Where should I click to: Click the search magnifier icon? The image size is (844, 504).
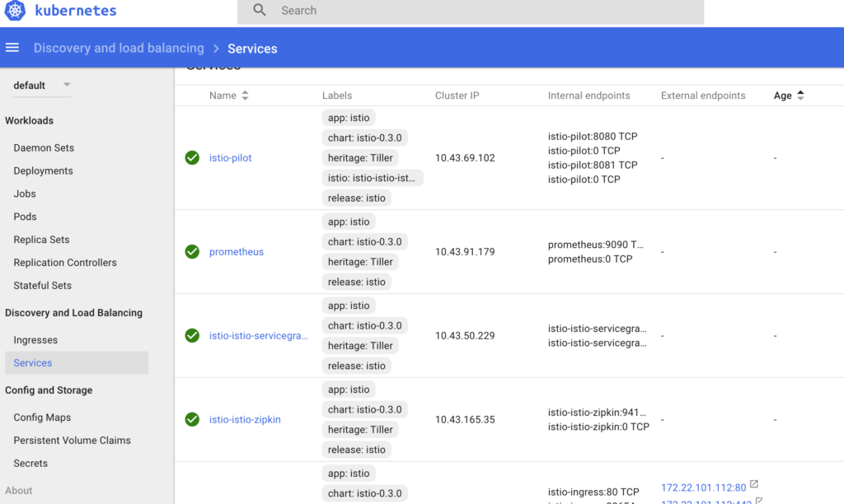(260, 11)
